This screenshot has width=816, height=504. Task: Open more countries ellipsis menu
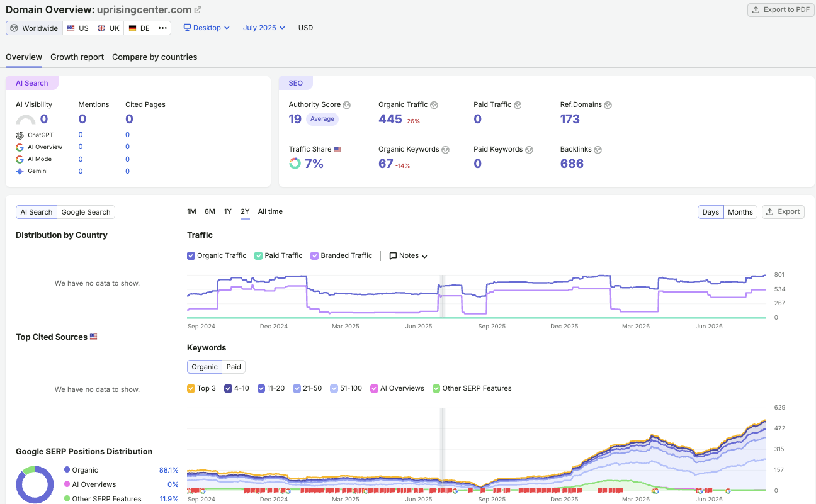tap(162, 28)
